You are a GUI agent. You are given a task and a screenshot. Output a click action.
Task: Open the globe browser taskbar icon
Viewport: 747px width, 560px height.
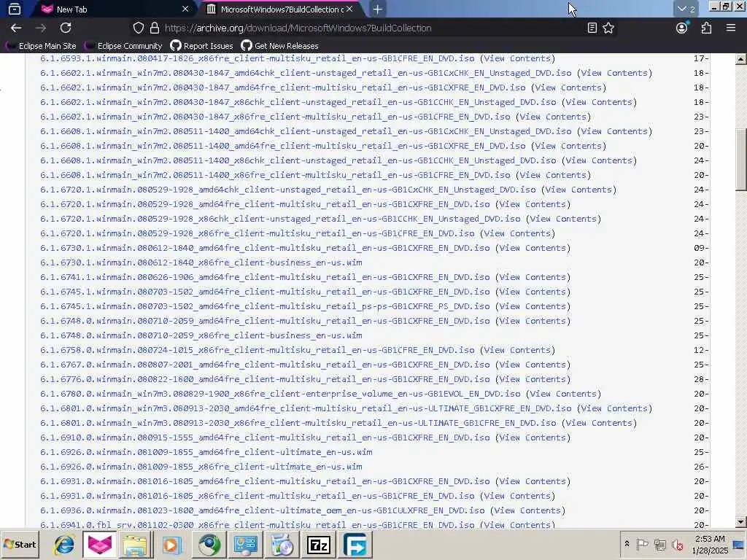click(x=209, y=544)
